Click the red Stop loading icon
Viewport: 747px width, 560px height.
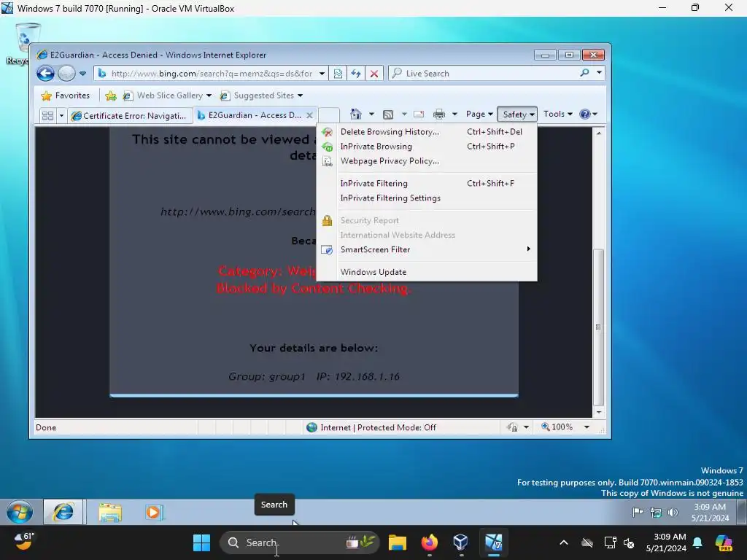[374, 74]
